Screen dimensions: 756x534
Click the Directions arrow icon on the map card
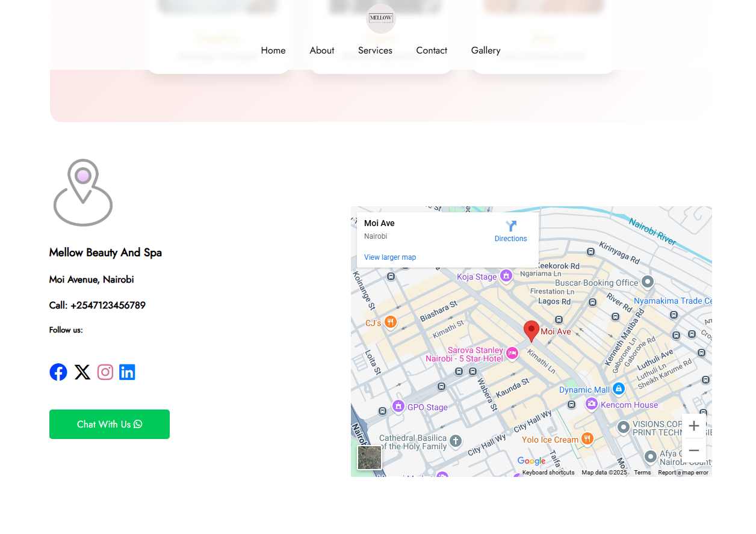pos(510,226)
